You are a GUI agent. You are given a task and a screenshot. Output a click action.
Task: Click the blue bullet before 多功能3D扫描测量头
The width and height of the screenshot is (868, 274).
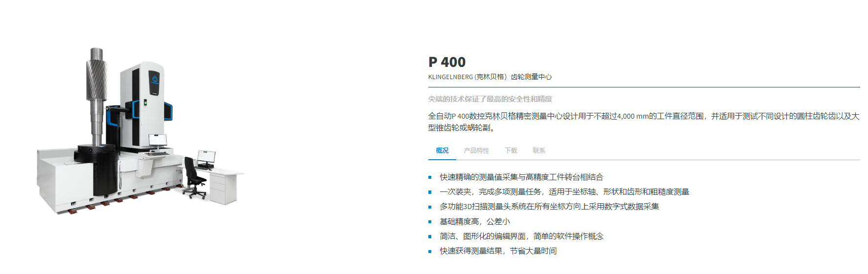tap(430, 207)
